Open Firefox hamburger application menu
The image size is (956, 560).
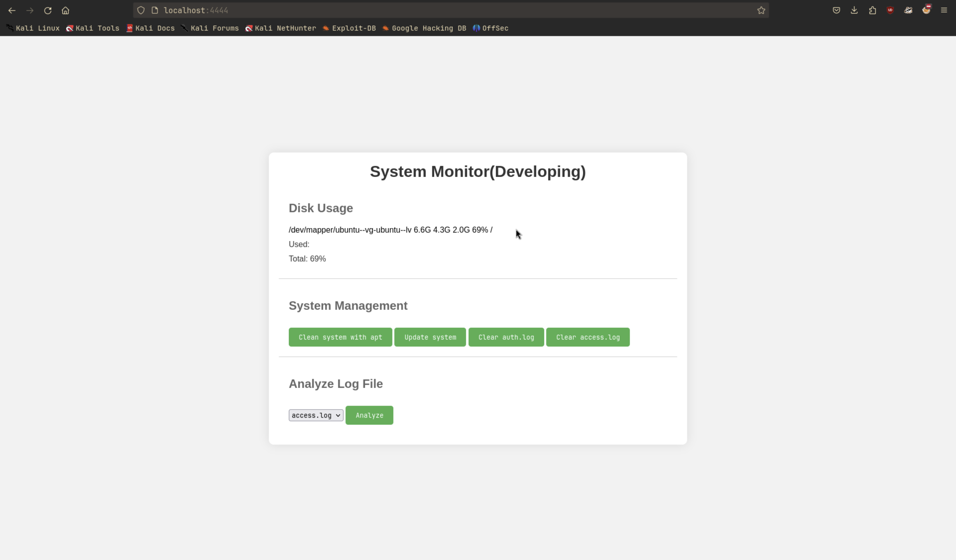(944, 11)
